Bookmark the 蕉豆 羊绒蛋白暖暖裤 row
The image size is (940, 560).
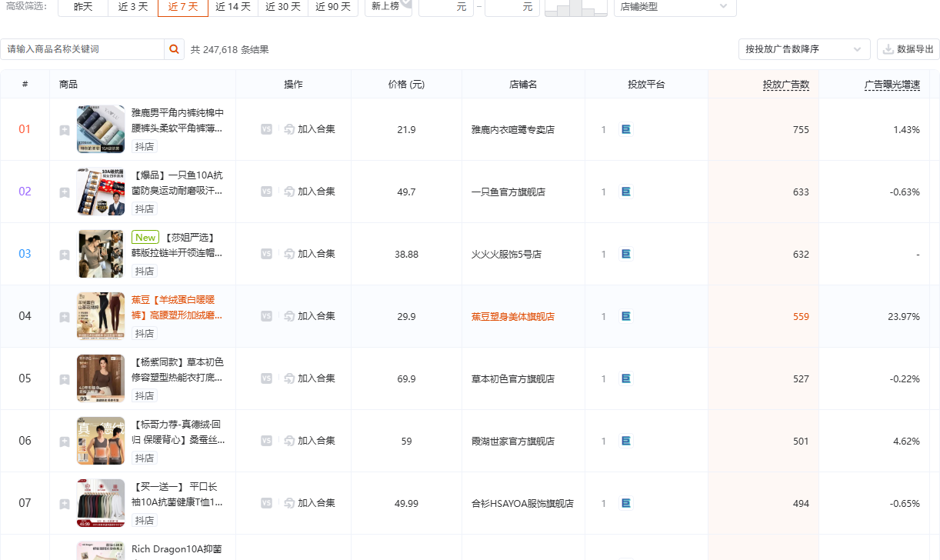pos(65,317)
